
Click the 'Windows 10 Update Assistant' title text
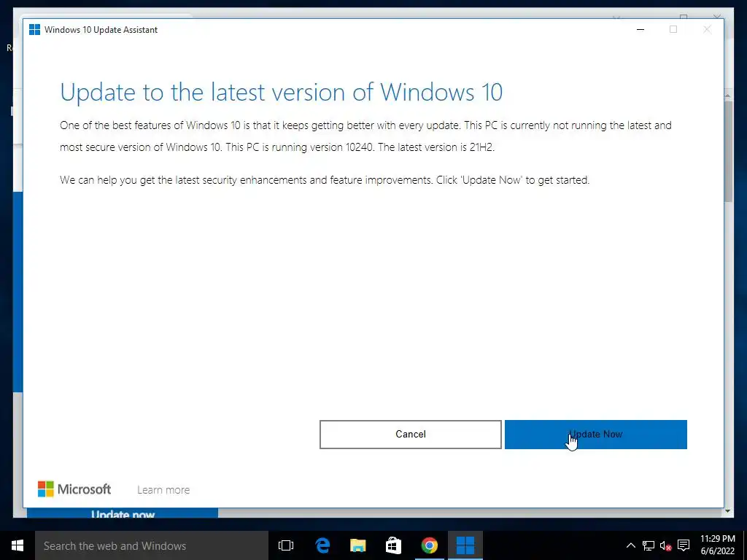tap(101, 29)
